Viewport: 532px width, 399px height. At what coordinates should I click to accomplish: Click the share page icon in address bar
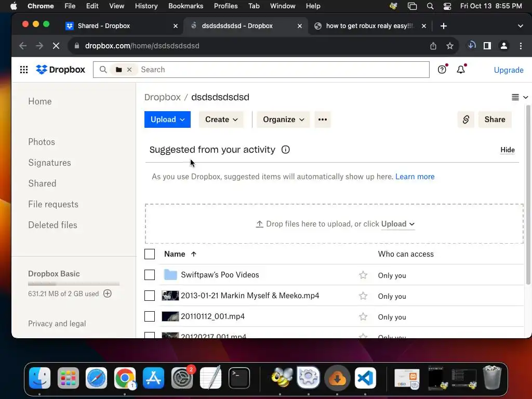click(433, 46)
